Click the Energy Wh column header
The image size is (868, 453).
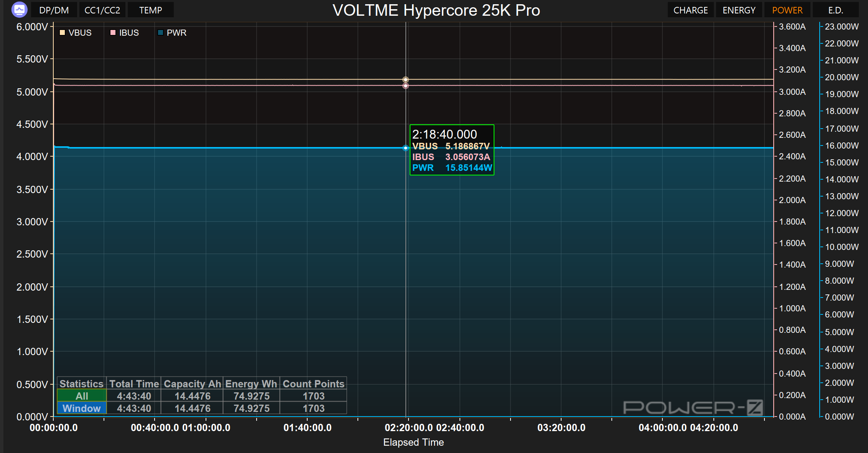[251, 384]
